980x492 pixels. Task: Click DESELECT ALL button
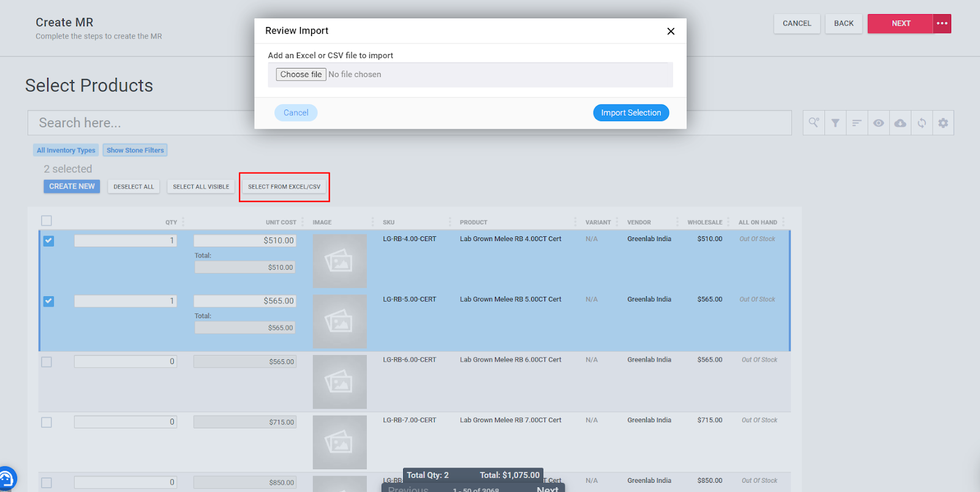pos(134,187)
